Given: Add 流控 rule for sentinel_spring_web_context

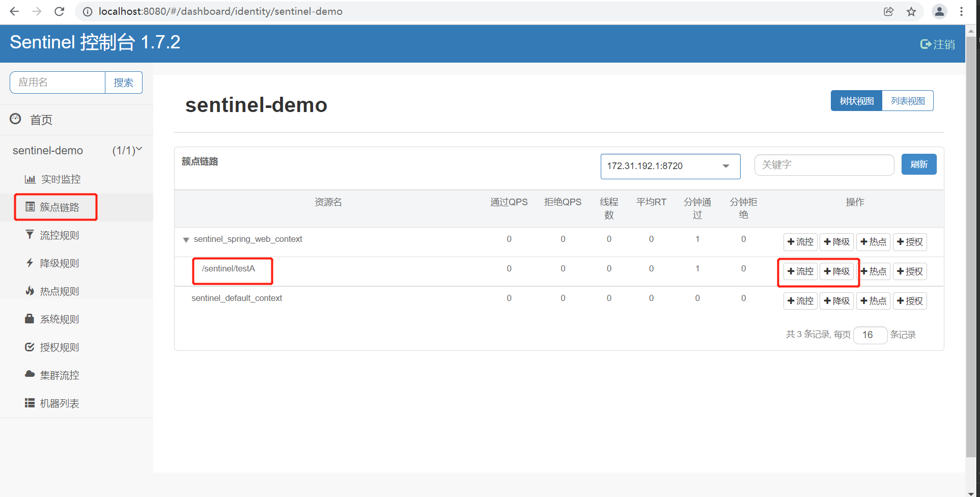Looking at the screenshot, I should coord(800,242).
